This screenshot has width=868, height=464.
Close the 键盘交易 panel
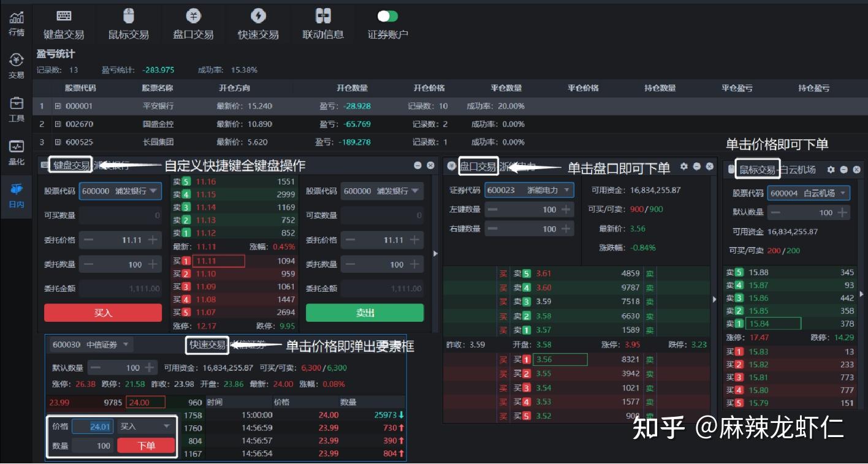(430, 165)
